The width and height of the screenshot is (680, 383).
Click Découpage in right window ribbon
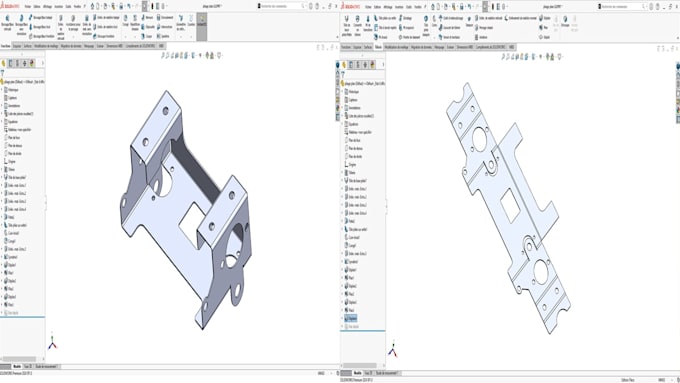tap(565, 21)
